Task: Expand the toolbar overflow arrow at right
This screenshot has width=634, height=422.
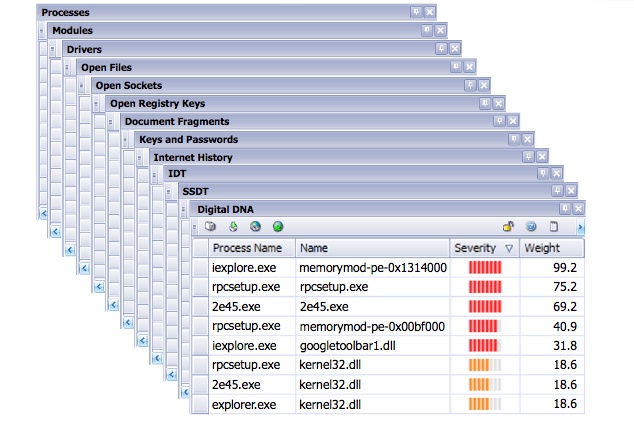Action: pos(580,227)
